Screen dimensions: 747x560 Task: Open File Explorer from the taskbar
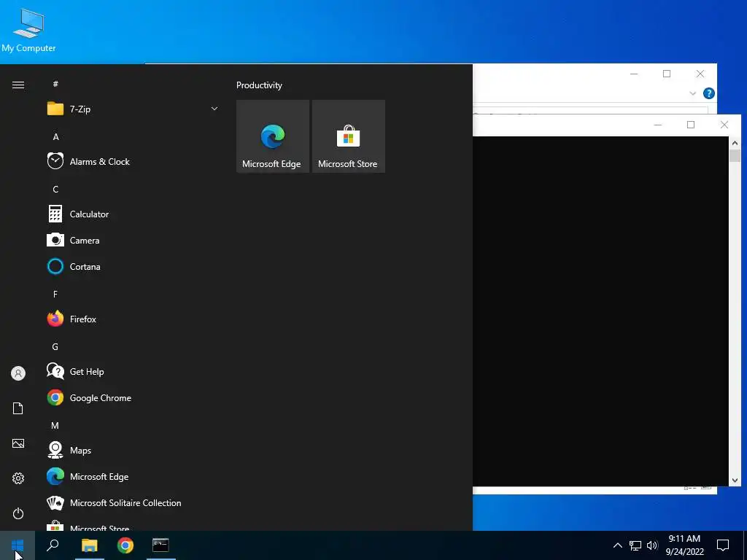90,545
